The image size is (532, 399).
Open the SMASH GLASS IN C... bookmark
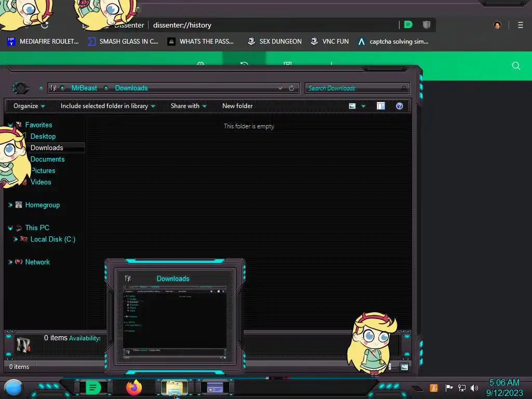point(123,42)
